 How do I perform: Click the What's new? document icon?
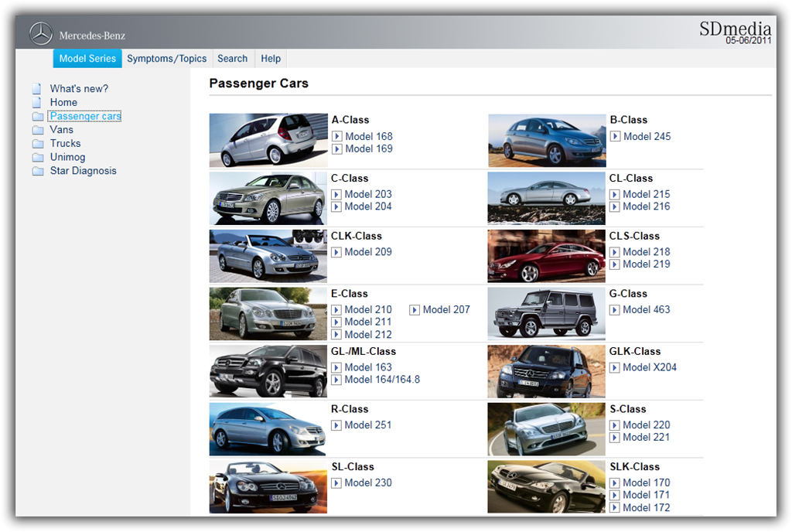pyautogui.click(x=38, y=87)
